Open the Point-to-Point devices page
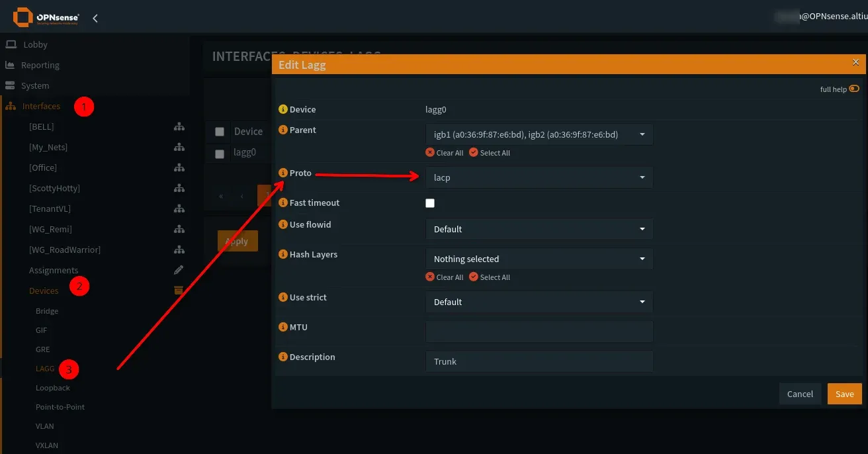 60,407
